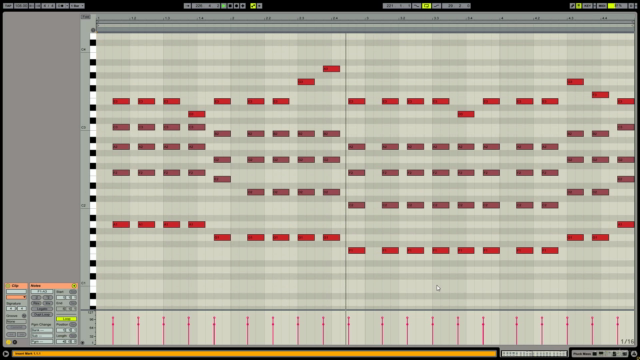Click the Stop transport button

(x=230, y=6)
